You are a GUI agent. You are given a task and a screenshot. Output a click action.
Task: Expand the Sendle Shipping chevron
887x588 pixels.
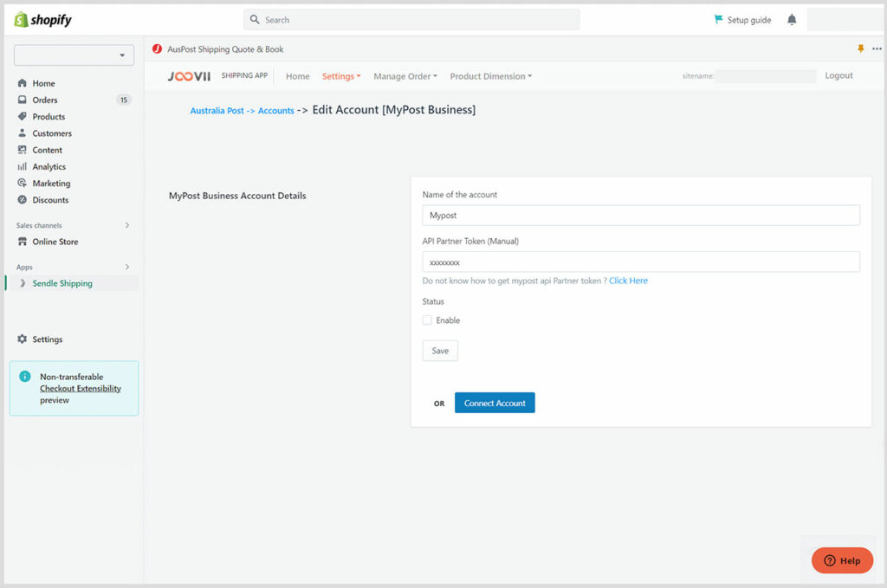point(23,283)
